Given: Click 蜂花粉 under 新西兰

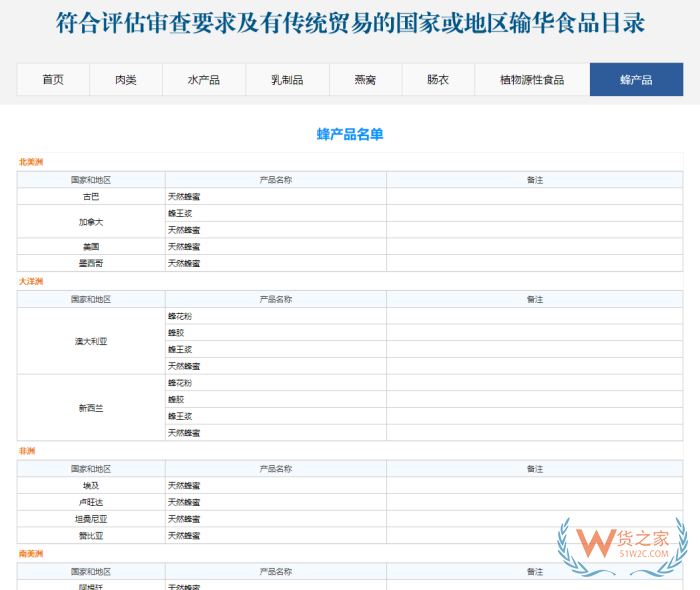Looking at the screenshot, I should click(x=180, y=383).
